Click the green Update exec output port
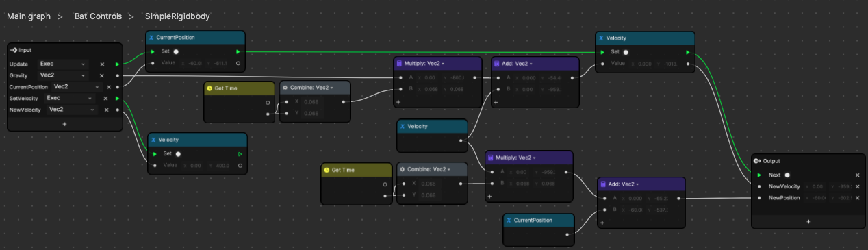The height and width of the screenshot is (250, 868). pos(118,64)
